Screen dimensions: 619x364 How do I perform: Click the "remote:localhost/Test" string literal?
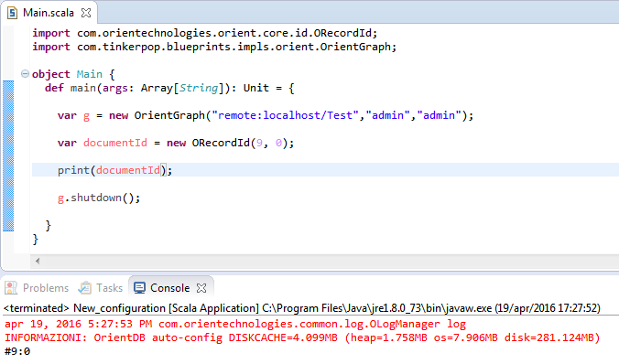click(x=285, y=115)
